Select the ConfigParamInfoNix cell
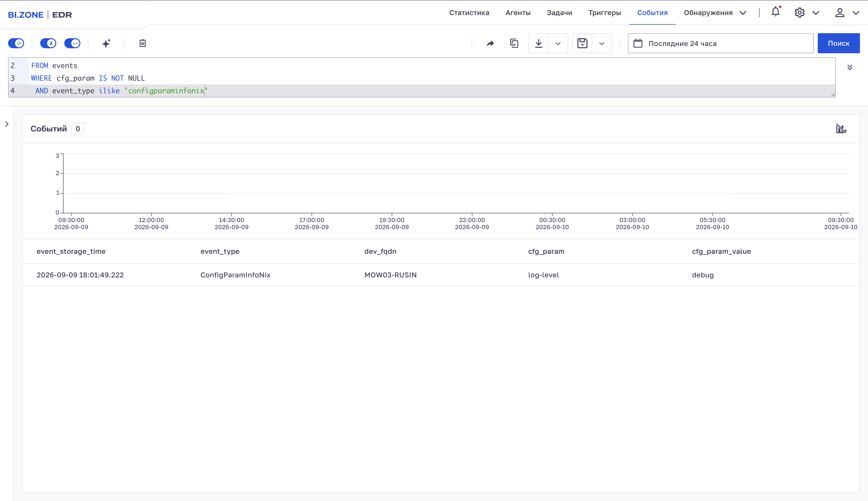 235,275
